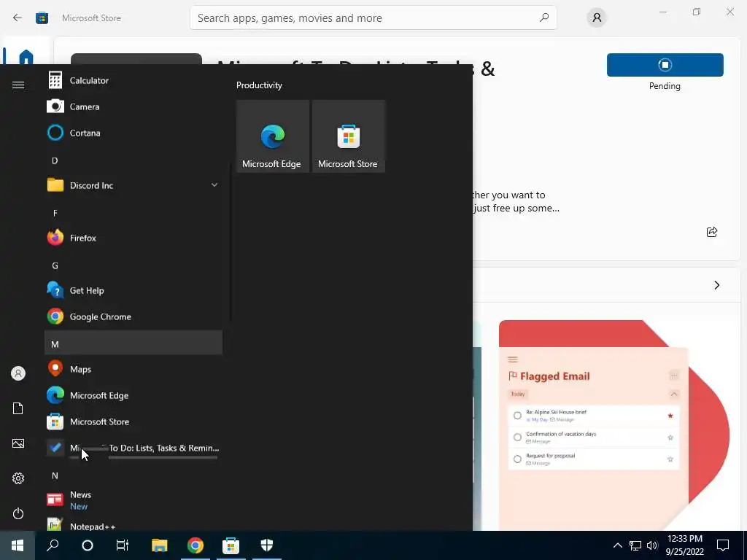Click the letter F section header
747x560 pixels.
(55, 214)
